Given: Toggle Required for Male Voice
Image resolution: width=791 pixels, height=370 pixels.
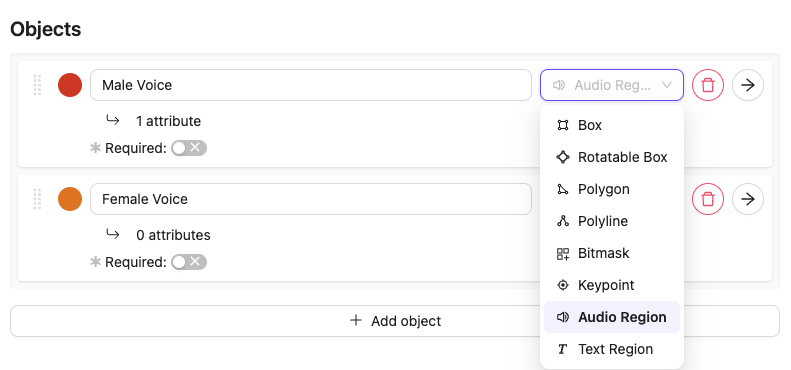Looking at the screenshot, I should (189, 148).
